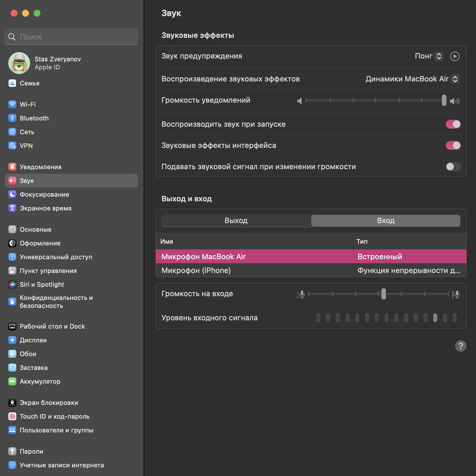Open Рабочий стол и Dock icon
The image size is (476, 476).
(12, 326)
